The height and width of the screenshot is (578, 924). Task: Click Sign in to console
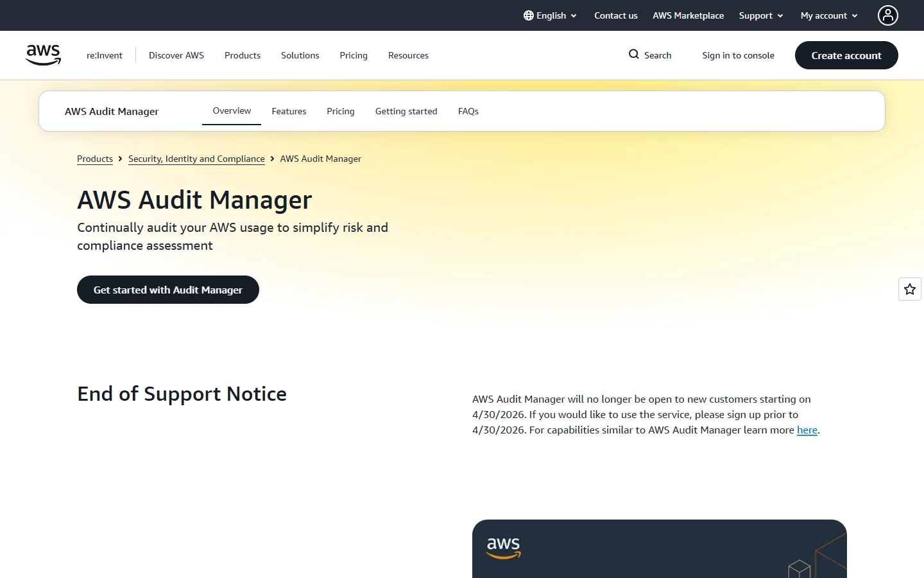(x=738, y=55)
